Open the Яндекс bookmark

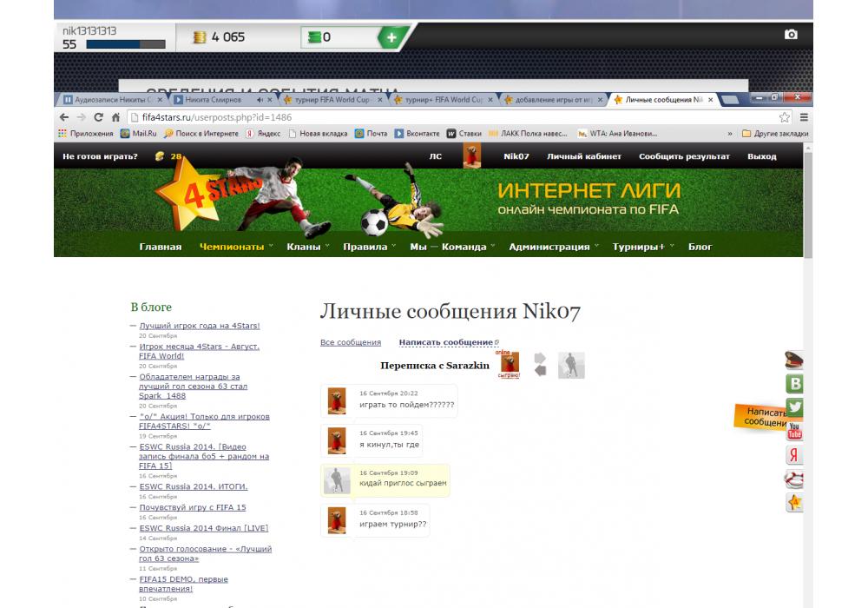pos(263,134)
